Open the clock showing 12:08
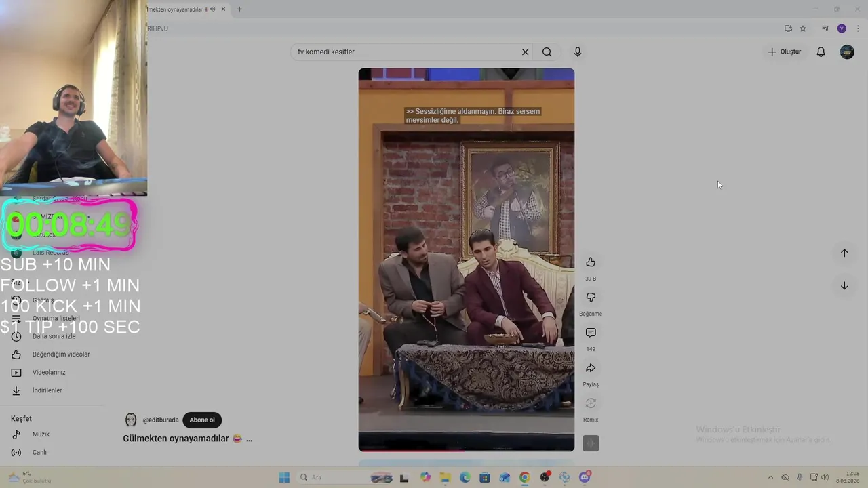 (848, 477)
